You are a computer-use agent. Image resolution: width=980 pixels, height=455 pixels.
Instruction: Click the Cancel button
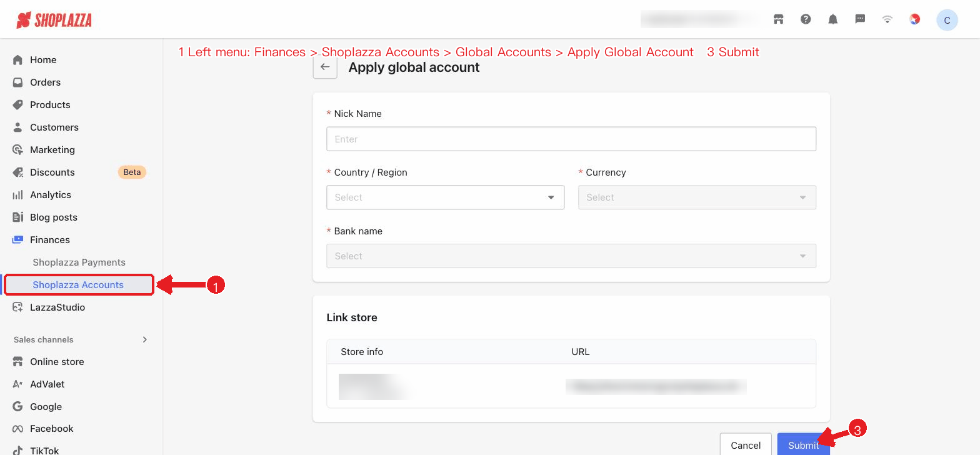[x=746, y=445]
